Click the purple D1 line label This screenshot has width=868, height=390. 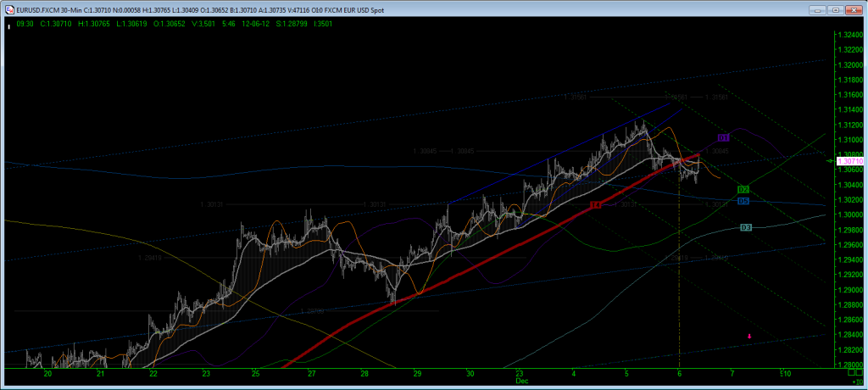pos(723,137)
